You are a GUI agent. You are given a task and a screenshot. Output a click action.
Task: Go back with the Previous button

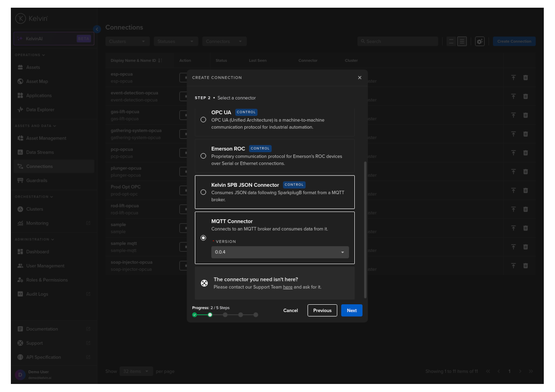point(322,310)
